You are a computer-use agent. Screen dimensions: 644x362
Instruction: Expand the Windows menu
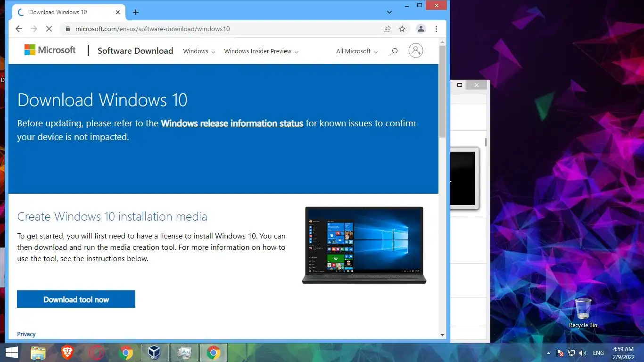point(199,51)
